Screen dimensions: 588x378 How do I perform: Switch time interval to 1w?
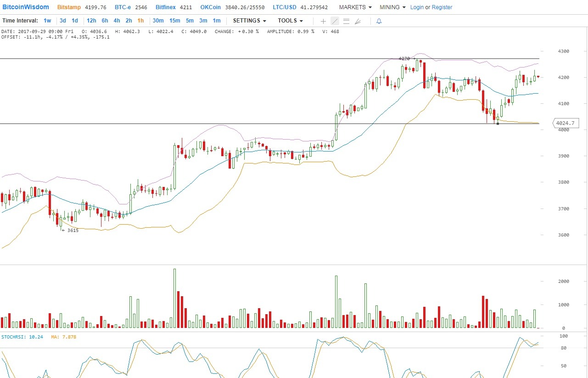point(47,21)
